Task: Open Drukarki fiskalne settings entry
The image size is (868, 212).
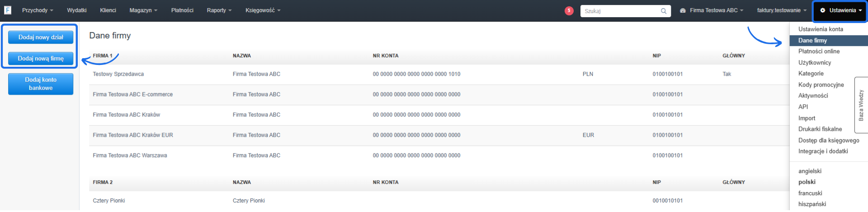Action: (820, 129)
